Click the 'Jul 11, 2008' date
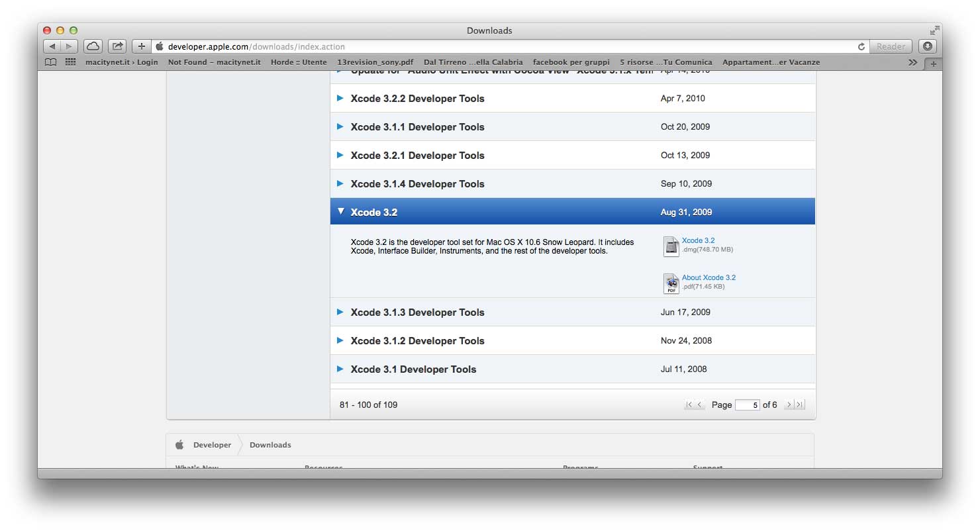Screen dimensions: 980x531 [x=684, y=369]
